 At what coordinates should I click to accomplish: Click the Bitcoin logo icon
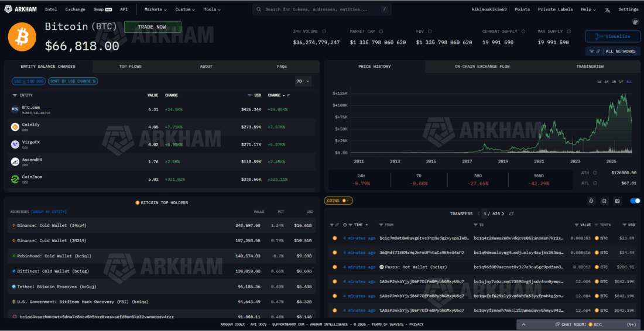[22, 37]
